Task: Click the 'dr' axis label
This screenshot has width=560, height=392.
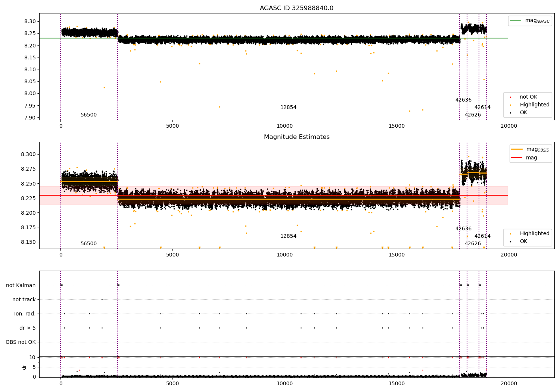Action: [x=24, y=367]
